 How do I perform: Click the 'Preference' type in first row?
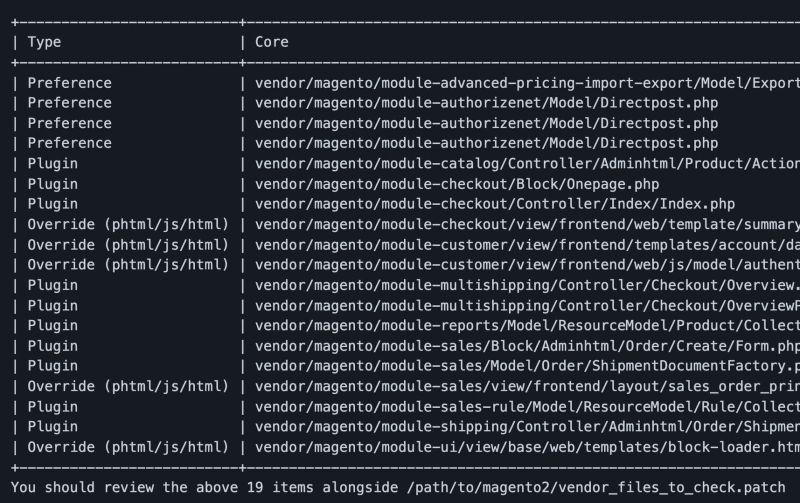click(69, 83)
